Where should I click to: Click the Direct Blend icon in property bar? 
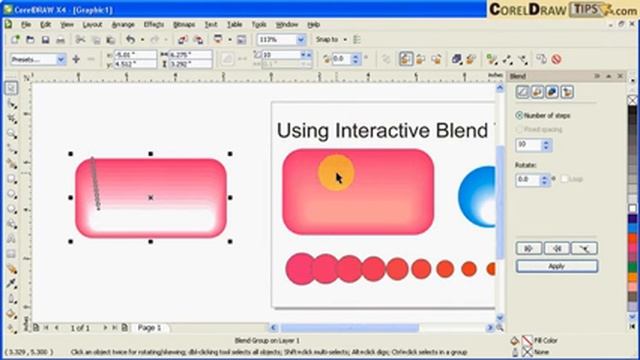pyautogui.click(x=405, y=60)
